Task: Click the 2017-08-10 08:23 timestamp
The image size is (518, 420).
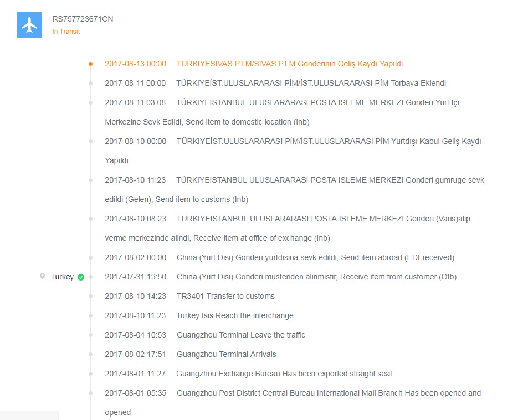Action: [x=135, y=219]
